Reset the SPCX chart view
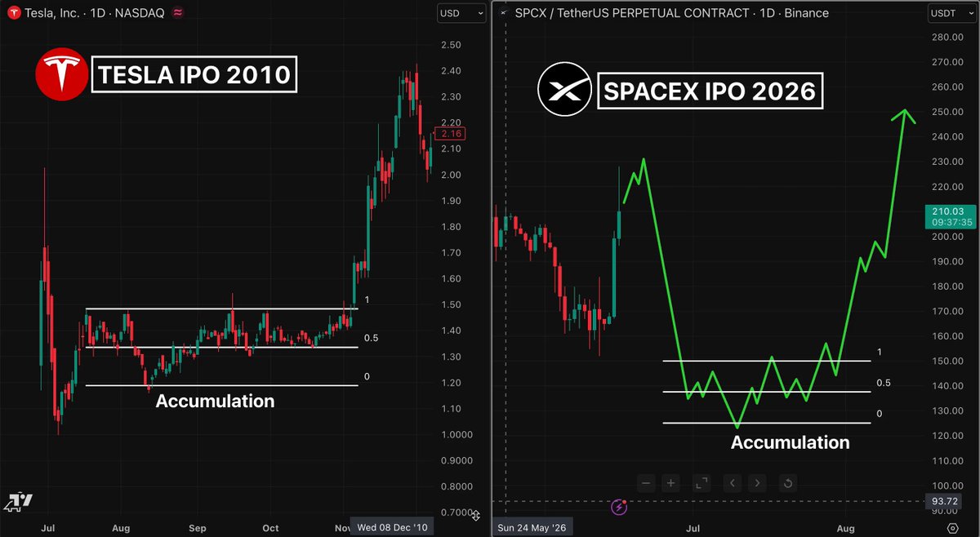Image resolution: width=980 pixels, height=537 pixels. click(787, 483)
